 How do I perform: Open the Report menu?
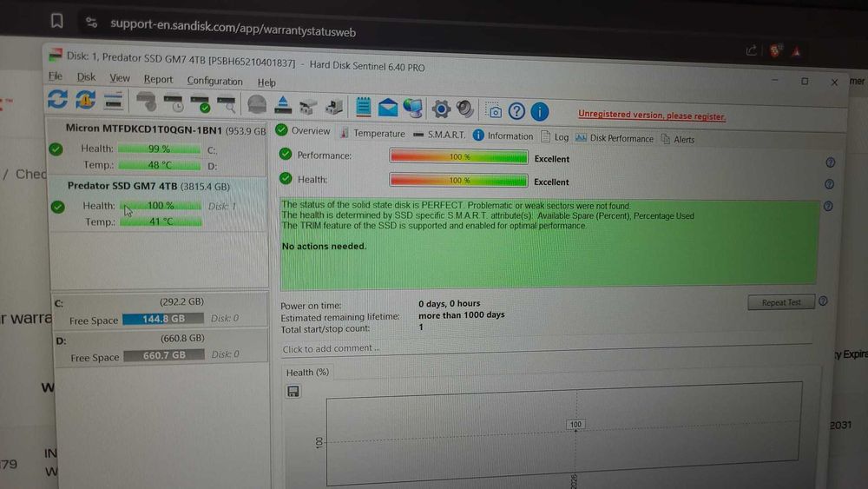158,79
